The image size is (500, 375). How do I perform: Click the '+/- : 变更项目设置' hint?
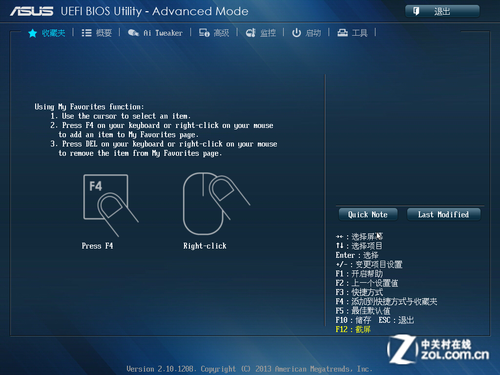(369, 264)
